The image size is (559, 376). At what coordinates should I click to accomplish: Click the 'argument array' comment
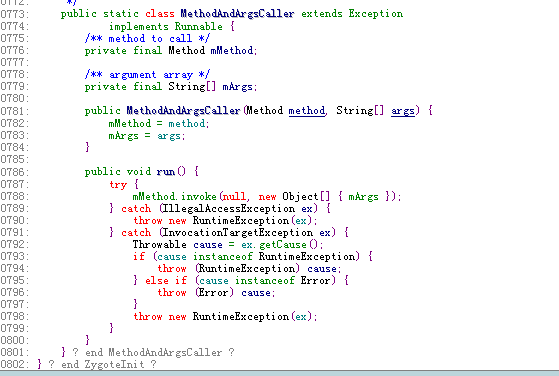coord(148,74)
